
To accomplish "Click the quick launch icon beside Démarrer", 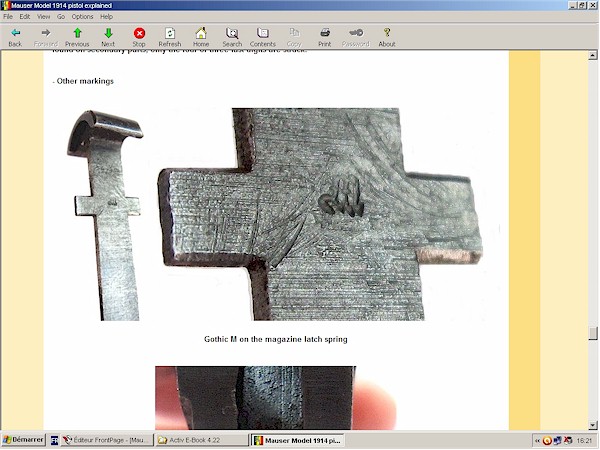I will 54,440.
